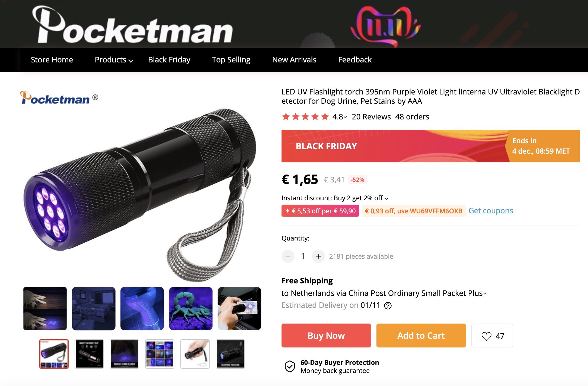Decrease quantity with the minus button
This screenshot has width=588, height=386.
click(x=288, y=256)
